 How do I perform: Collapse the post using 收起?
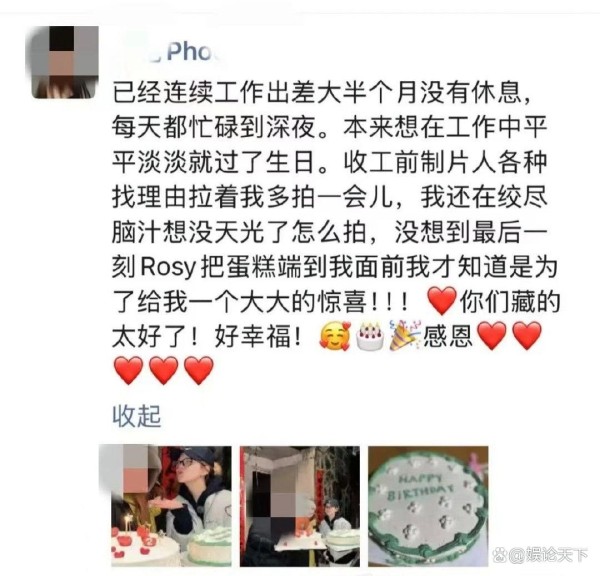point(136,416)
